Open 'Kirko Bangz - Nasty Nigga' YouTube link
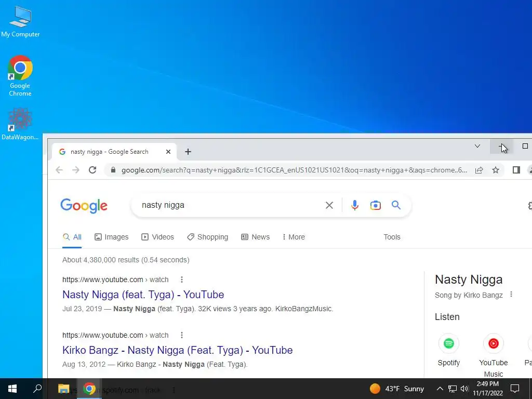Image resolution: width=532 pixels, height=399 pixels. click(x=178, y=350)
